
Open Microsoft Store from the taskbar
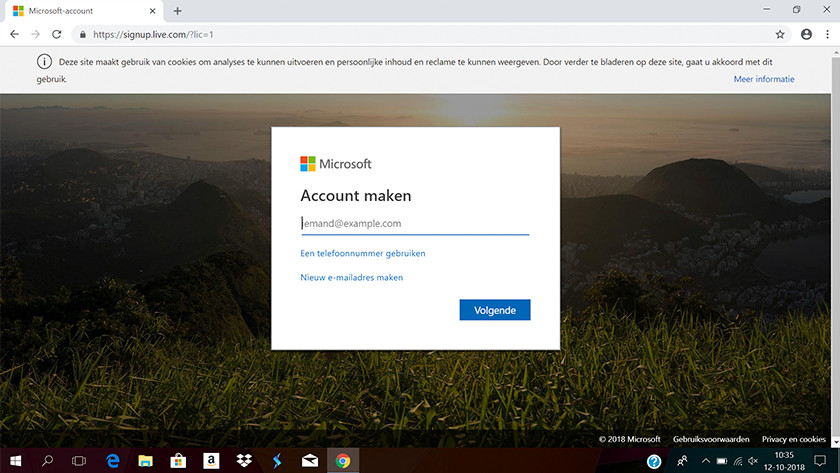point(178,461)
